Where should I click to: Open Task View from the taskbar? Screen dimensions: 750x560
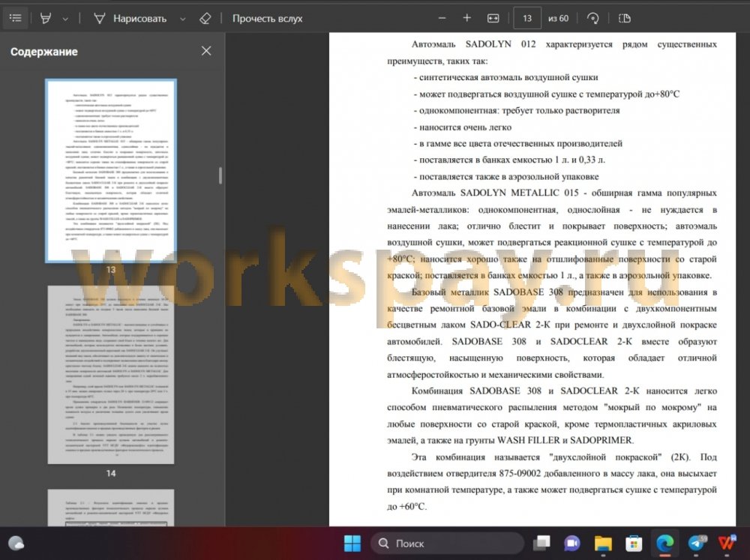541,544
